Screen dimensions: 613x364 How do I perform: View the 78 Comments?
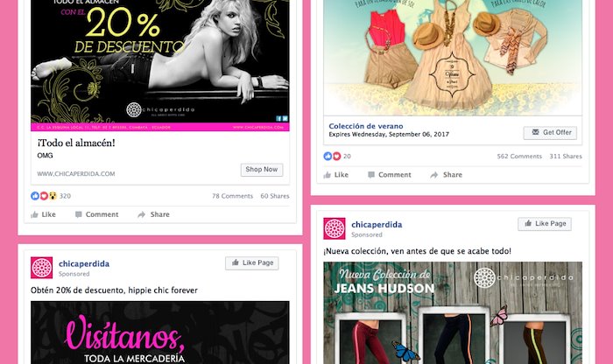tap(233, 196)
